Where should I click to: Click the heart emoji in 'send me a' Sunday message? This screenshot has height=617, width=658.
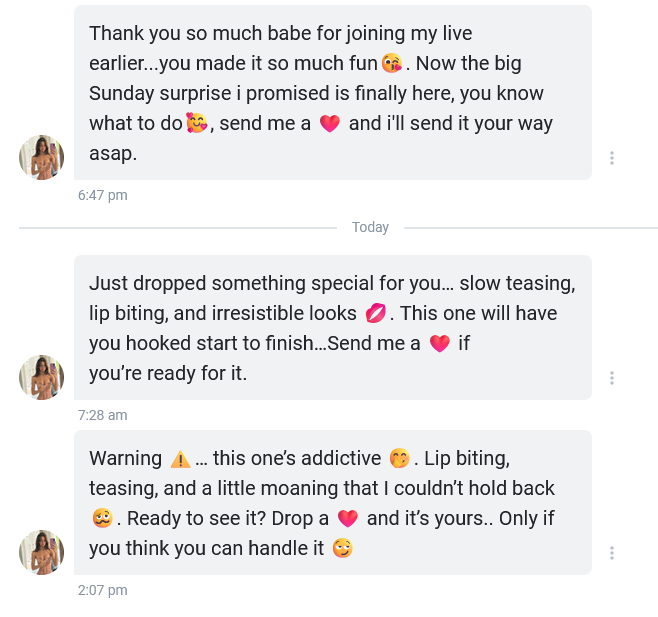pyautogui.click(x=329, y=125)
